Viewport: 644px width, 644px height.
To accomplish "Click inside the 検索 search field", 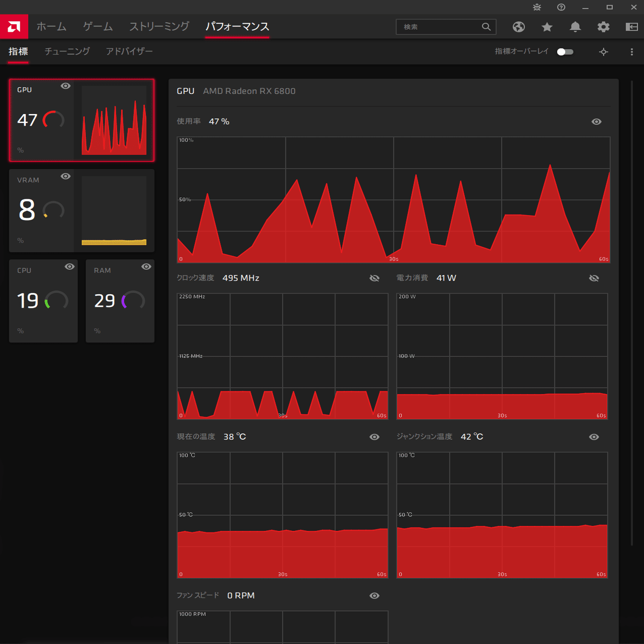I will [439, 27].
